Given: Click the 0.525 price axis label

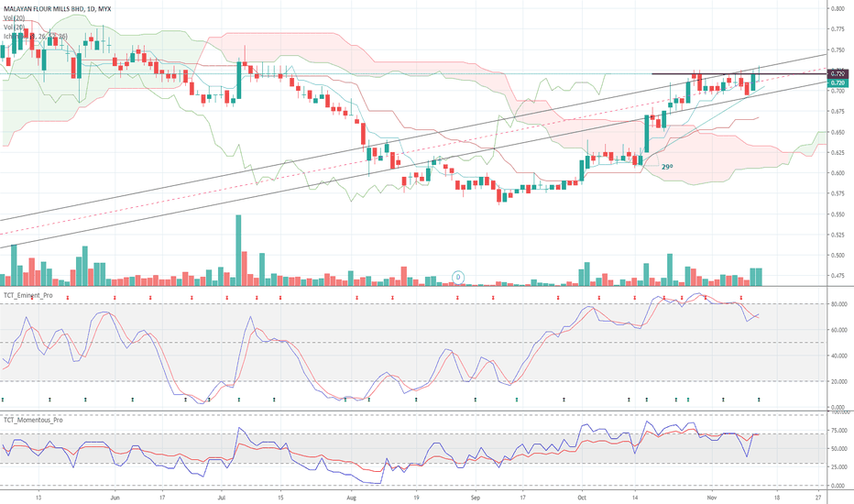Looking at the screenshot, I should tap(838, 236).
